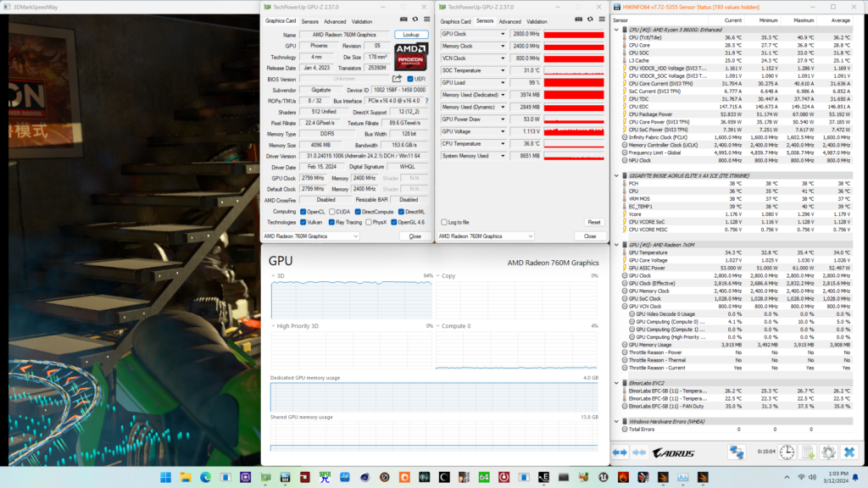Toggle the UEFI checkbox in GPU-Z

click(x=410, y=79)
